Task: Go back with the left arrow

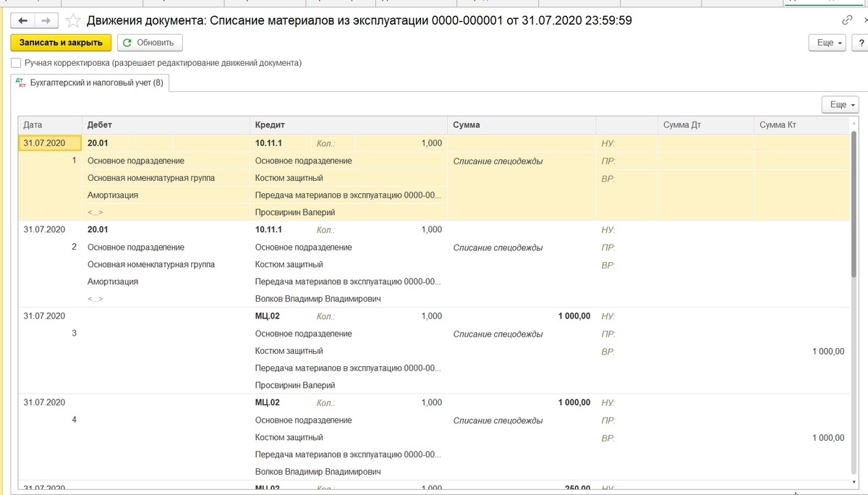Action: [x=22, y=21]
